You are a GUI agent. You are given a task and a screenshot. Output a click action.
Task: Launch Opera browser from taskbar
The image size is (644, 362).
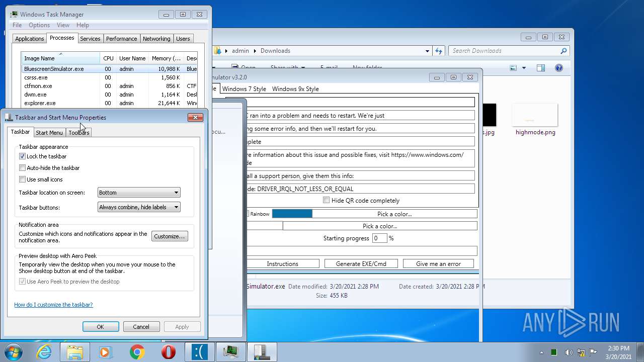tap(168, 352)
